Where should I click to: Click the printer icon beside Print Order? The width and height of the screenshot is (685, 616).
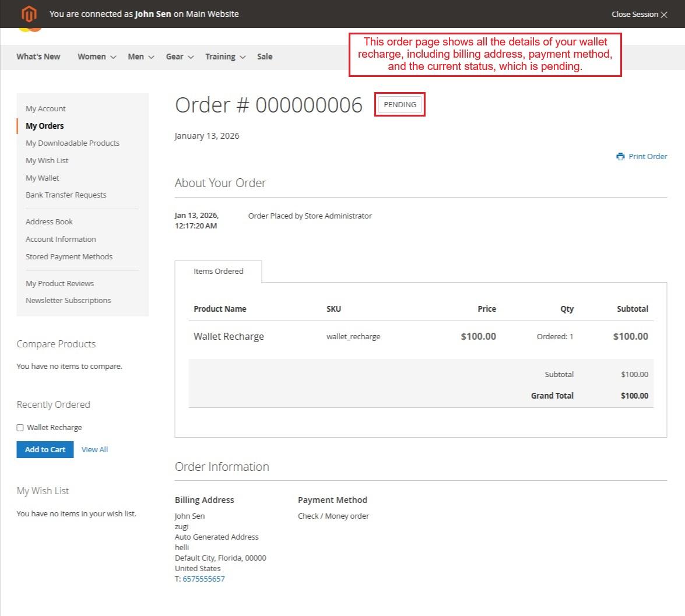[620, 156]
